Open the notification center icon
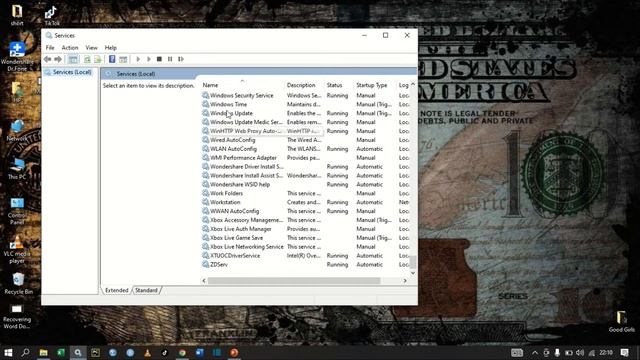Viewport: 640px width, 360px height. [x=624, y=353]
